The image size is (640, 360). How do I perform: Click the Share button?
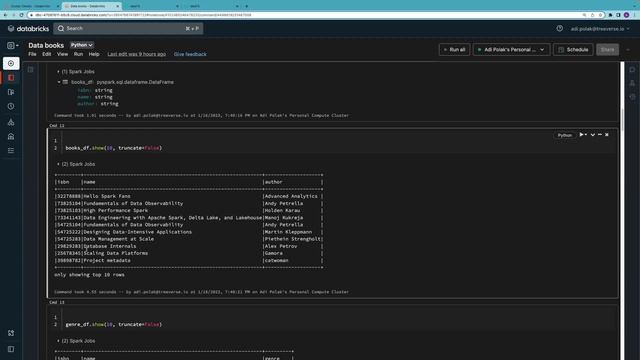607,50
